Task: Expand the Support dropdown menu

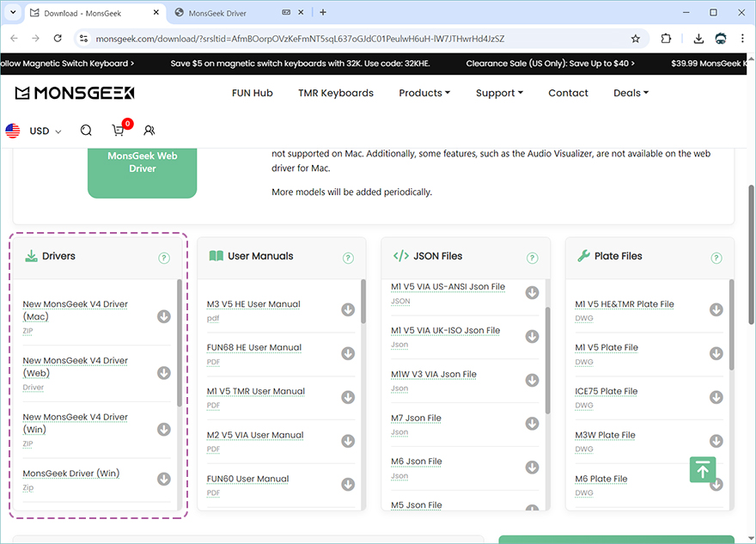Action: (499, 93)
